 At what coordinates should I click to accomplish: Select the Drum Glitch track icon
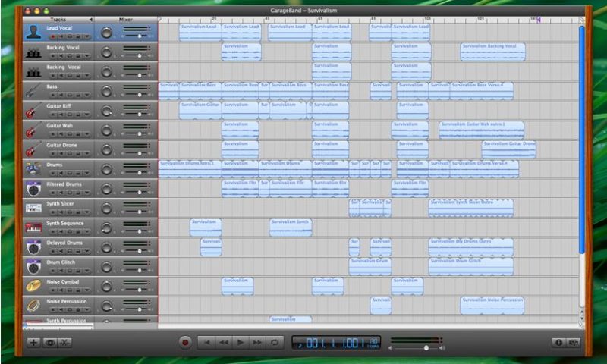point(33,266)
